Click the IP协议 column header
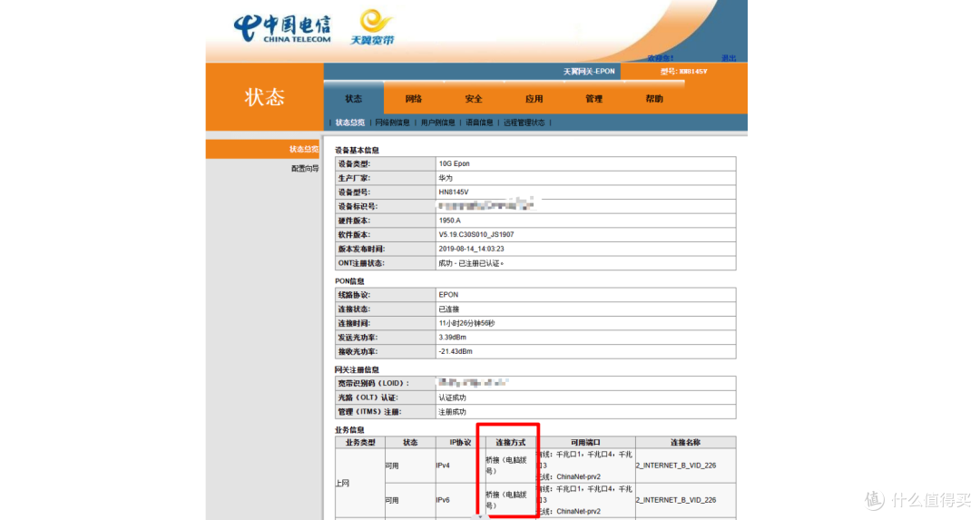 [461, 443]
